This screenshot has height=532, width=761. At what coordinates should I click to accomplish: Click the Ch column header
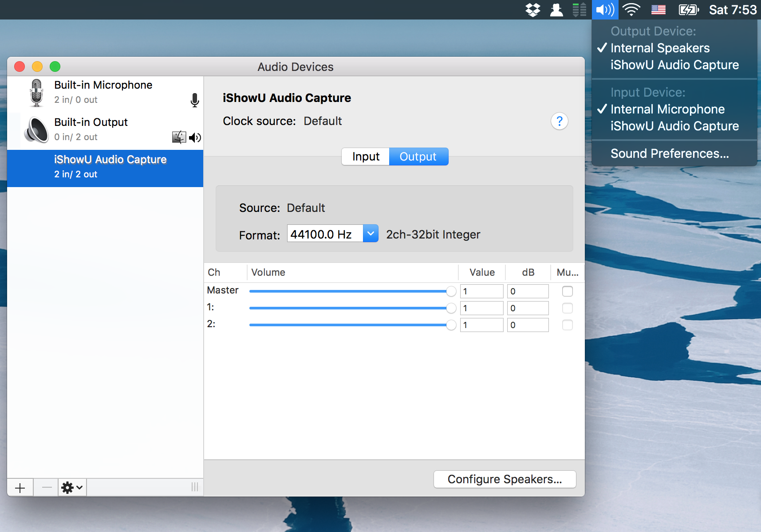[225, 272]
